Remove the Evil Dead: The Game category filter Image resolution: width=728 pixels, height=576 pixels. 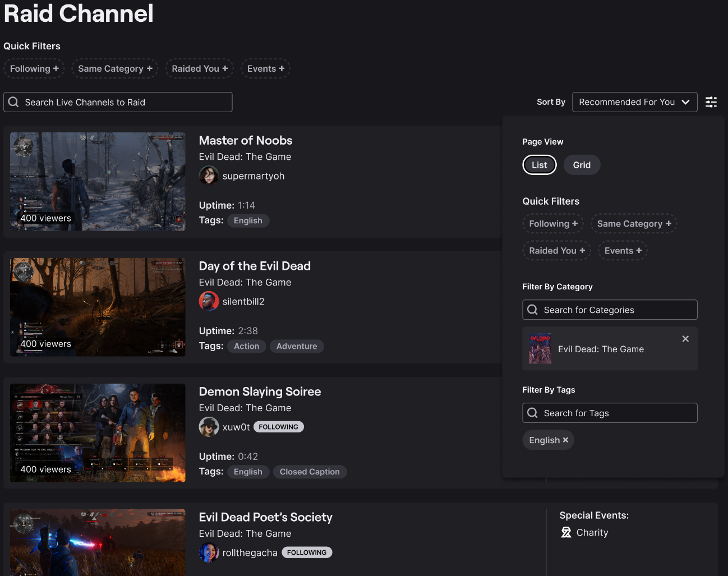[x=685, y=339]
